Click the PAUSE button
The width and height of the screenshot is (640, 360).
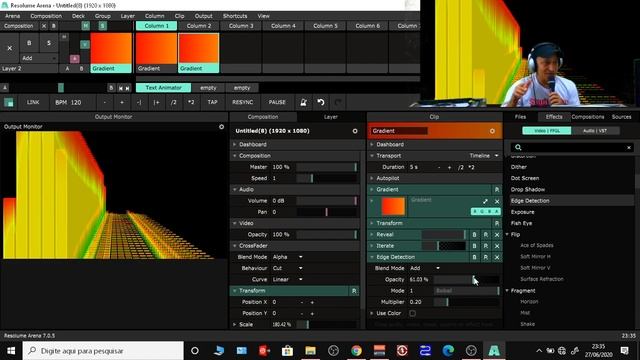(277, 102)
